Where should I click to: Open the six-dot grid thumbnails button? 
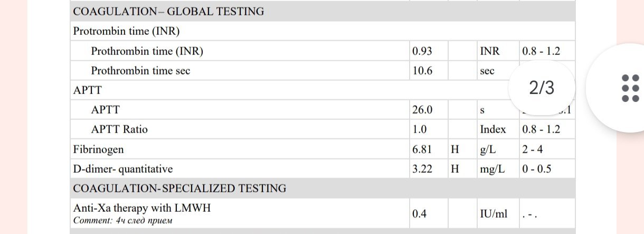tap(627, 88)
